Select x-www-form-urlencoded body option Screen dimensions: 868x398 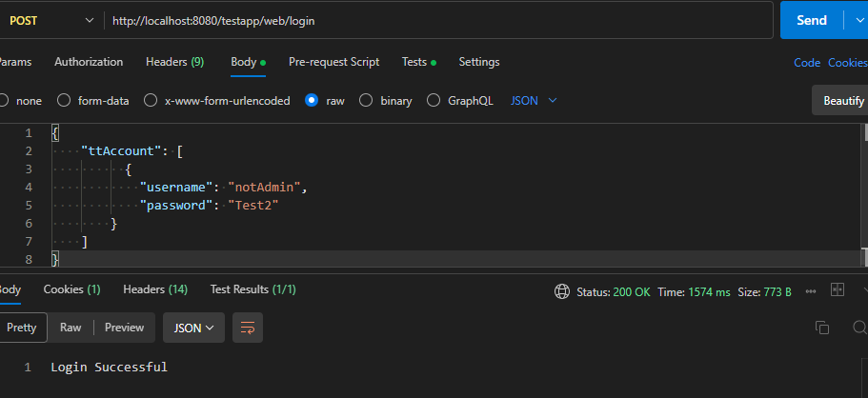coord(151,100)
